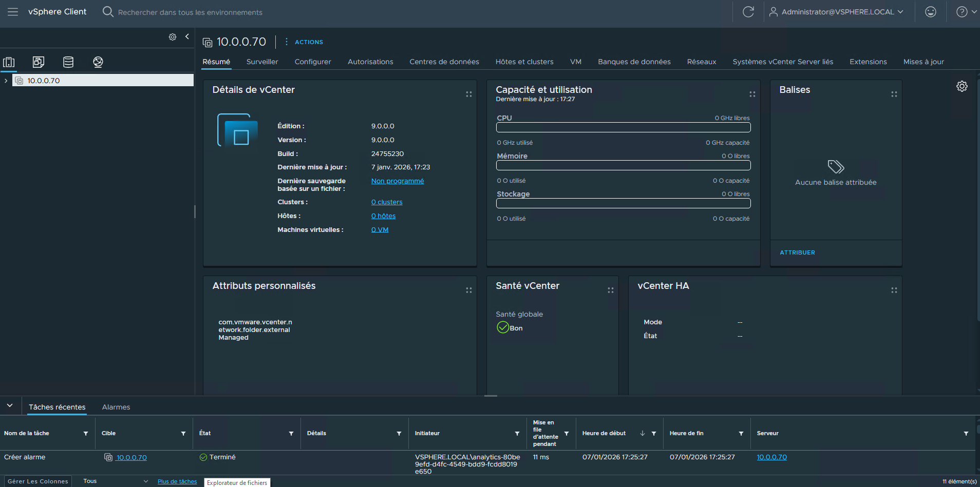The height and width of the screenshot is (487, 980).
Task: Click the ATTRIBUER button in Balises
Action: [x=797, y=252]
